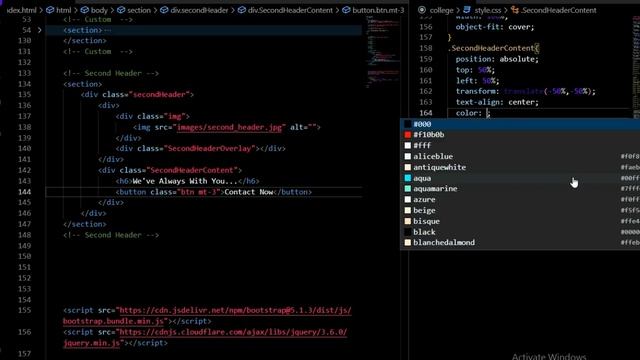Place cursor after color: on line 164

click(487, 113)
